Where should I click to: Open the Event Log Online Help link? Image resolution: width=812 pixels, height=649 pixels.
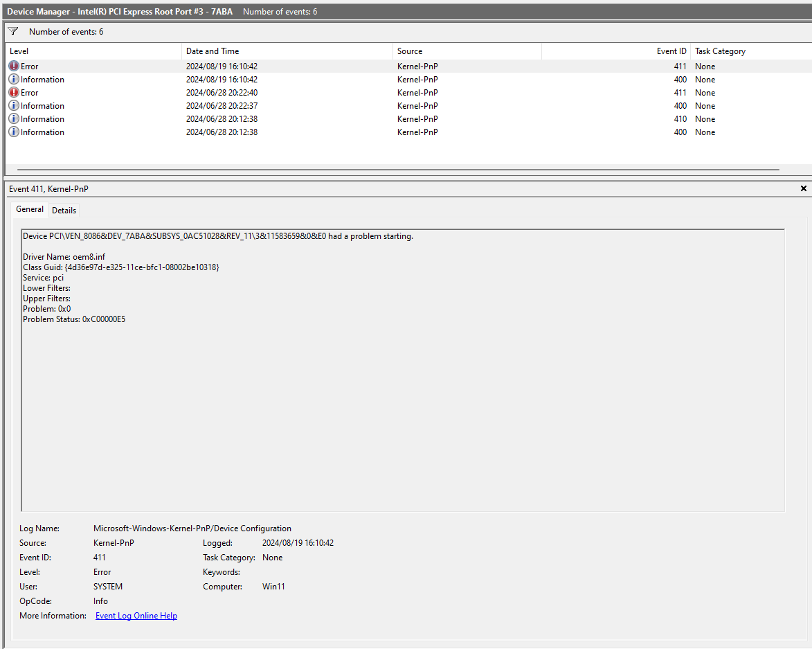(136, 615)
